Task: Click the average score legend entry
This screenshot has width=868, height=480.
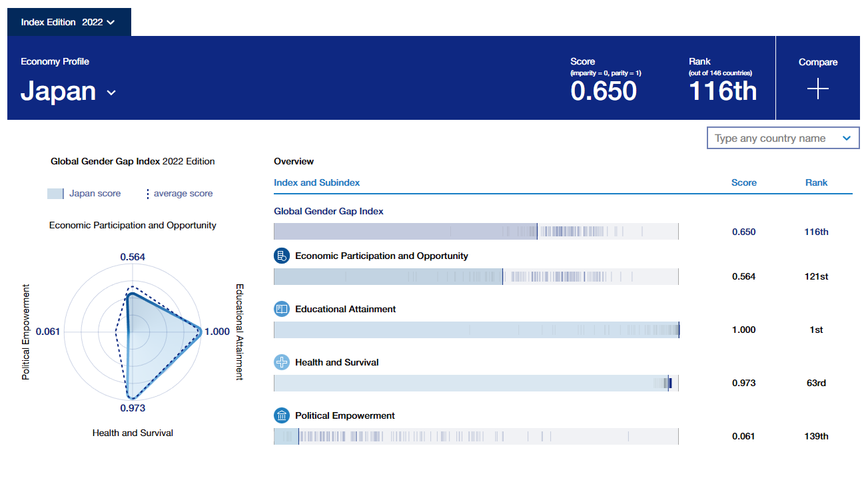Action: click(x=179, y=194)
